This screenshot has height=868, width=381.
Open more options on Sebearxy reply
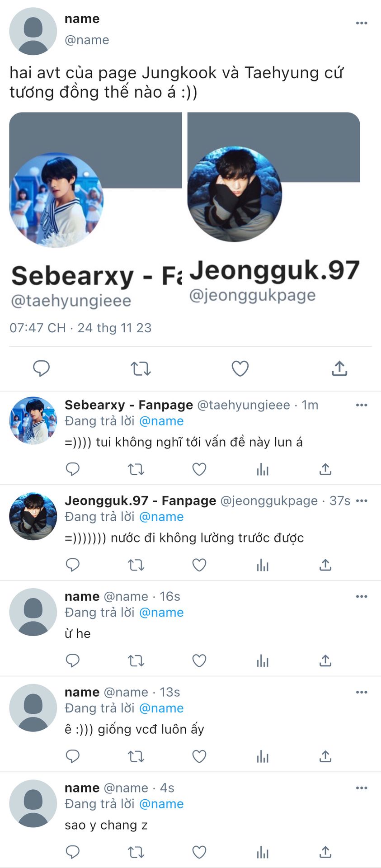362,405
